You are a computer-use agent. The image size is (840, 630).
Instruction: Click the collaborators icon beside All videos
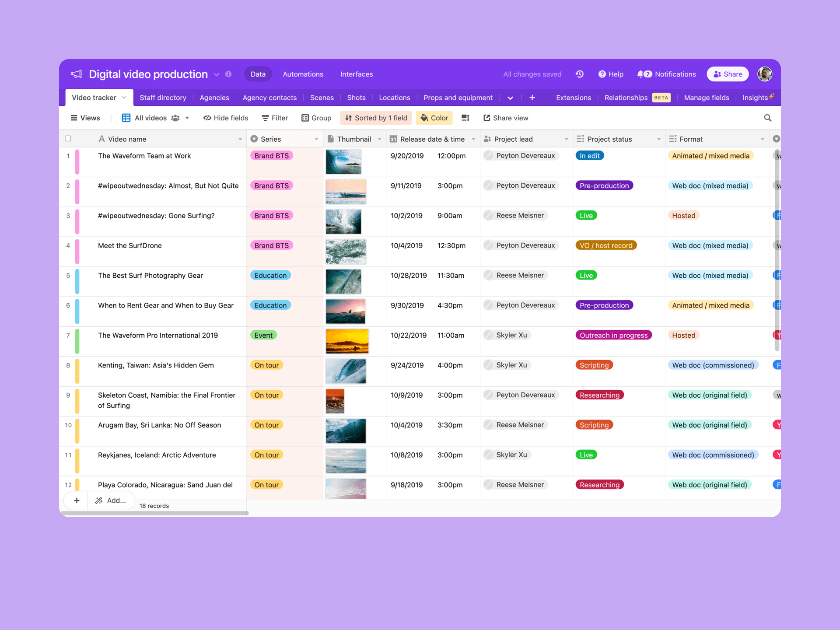[175, 118]
